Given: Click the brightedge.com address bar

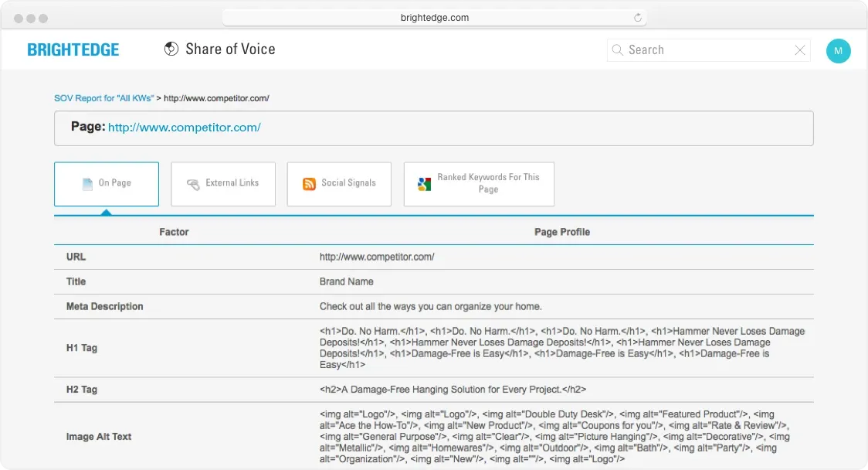Looking at the screenshot, I should [x=435, y=18].
